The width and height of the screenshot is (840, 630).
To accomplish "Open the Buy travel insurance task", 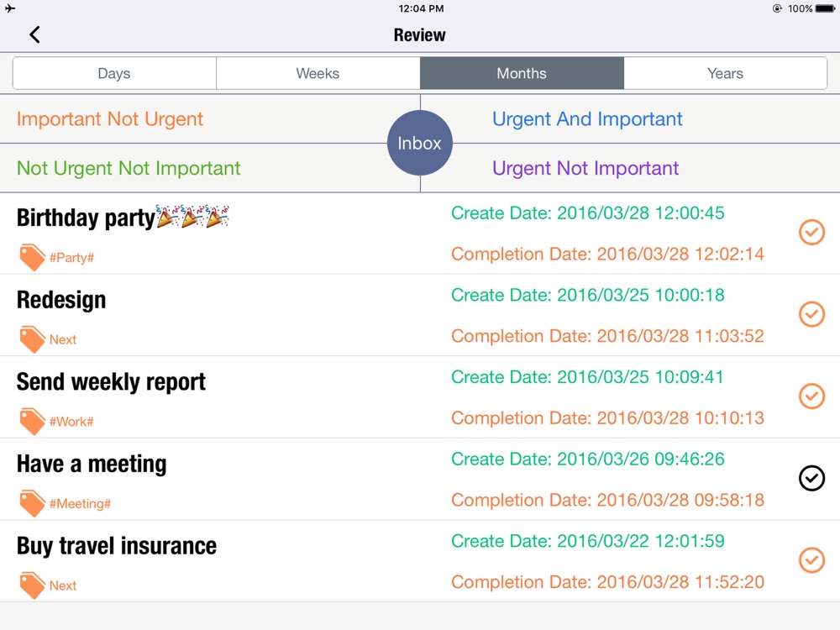I will (420, 561).
